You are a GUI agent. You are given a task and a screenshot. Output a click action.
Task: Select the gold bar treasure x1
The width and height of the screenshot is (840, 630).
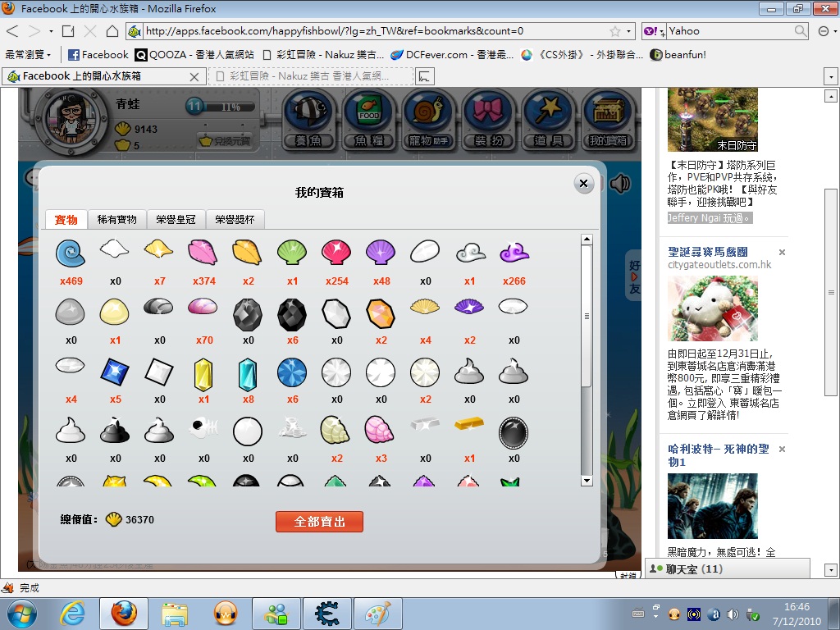[469, 424]
